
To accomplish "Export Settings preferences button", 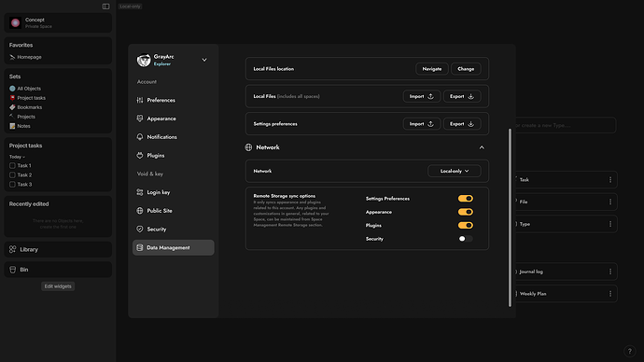I will pyautogui.click(x=462, y=124).
